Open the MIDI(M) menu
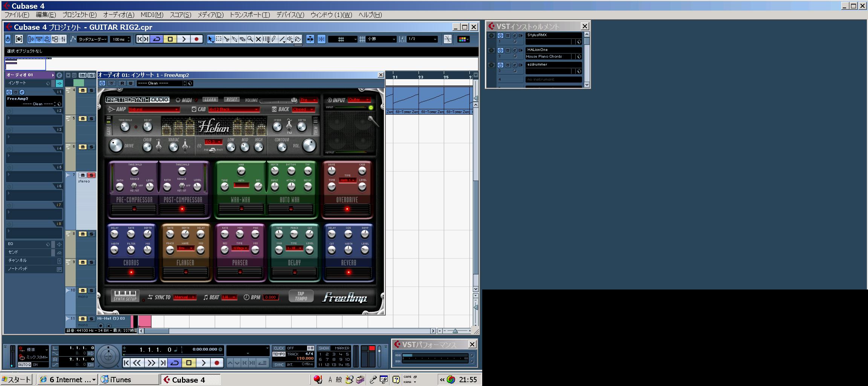Image resolution: width=868 pixels, height=386 pixels. click(x=152, y=15)
